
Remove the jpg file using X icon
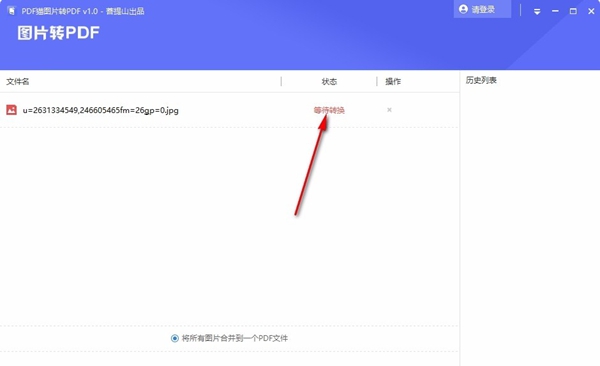tap(389, 110)
